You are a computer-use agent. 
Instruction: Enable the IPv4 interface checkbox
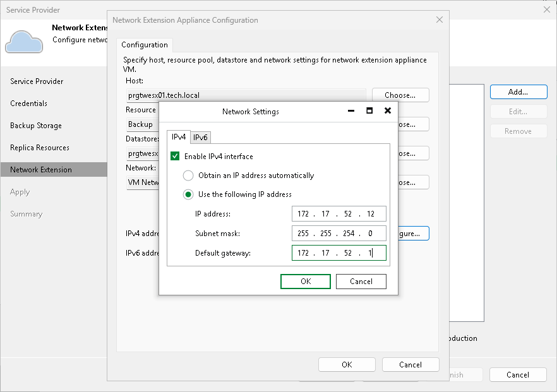tap(175, 156)
